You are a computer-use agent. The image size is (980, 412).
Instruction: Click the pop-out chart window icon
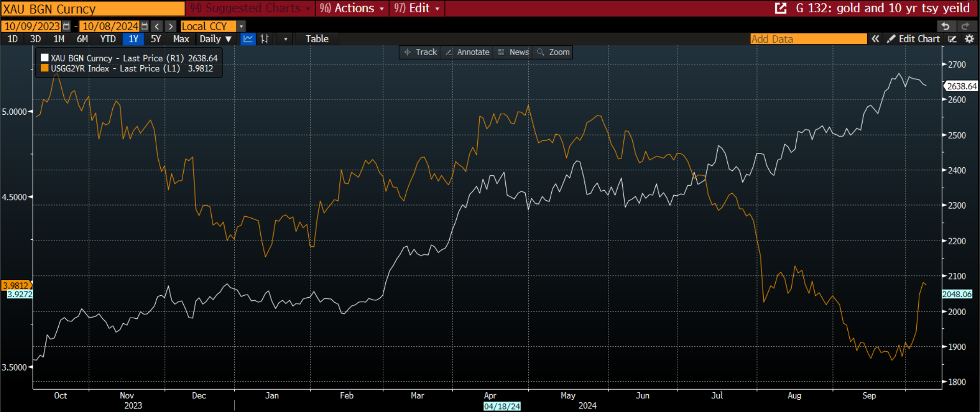pyautogui.click(x=780, y=8)
